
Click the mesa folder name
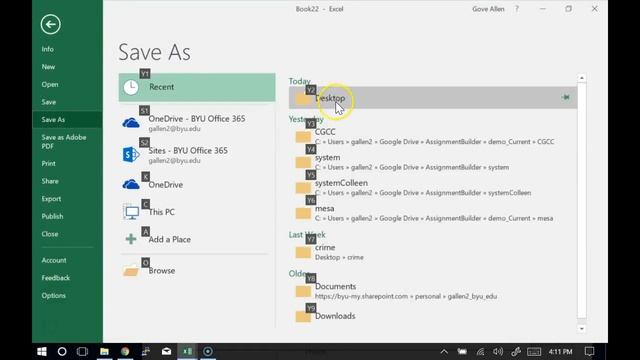[x=324, y=209]
